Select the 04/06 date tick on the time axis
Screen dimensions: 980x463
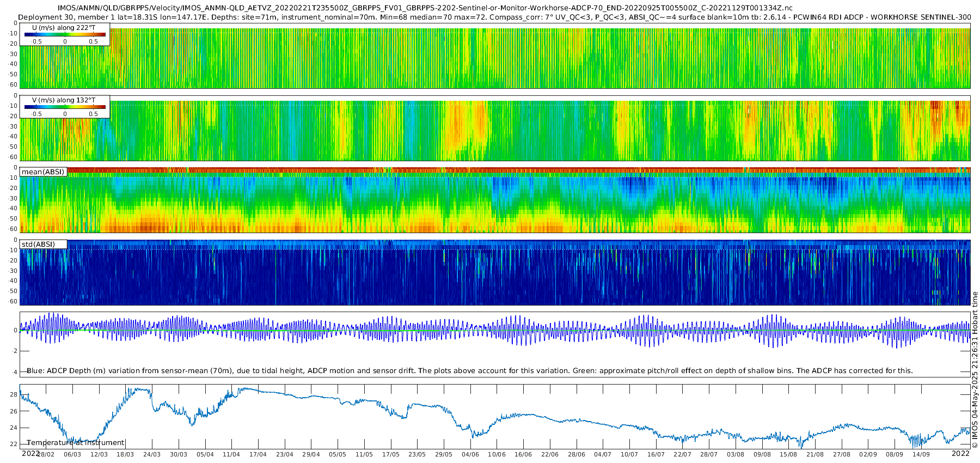click(470, 454)
